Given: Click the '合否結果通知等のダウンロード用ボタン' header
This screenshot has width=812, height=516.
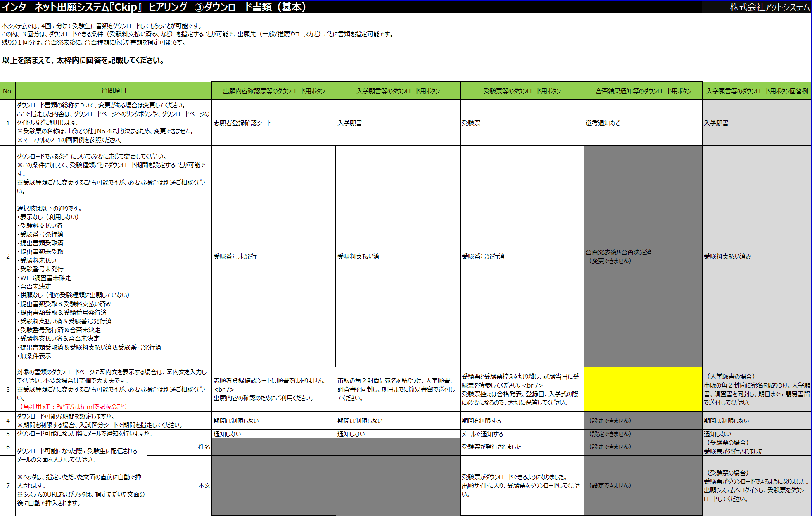Looking at the screenshot, I should 643,91.
